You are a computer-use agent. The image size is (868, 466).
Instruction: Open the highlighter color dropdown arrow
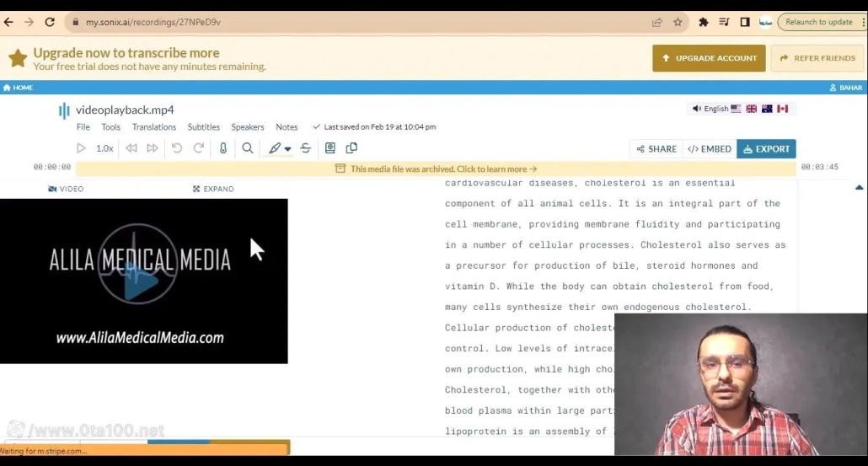click(x=288, y=149)
